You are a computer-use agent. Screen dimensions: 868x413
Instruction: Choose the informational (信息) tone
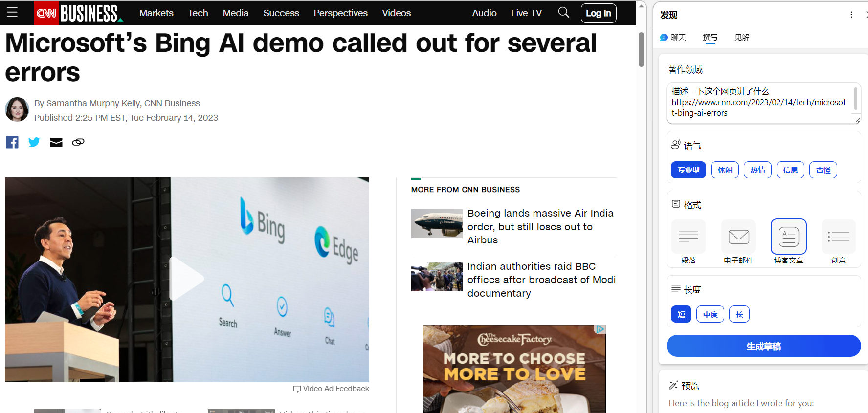(791, 170)
